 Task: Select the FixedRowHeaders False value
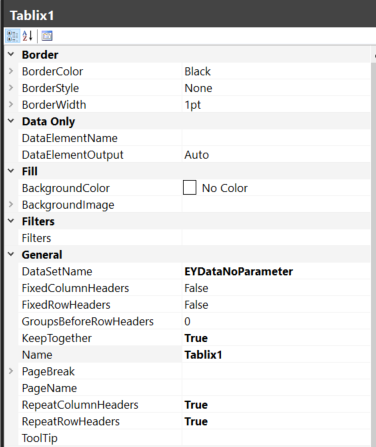coord(196,305)
